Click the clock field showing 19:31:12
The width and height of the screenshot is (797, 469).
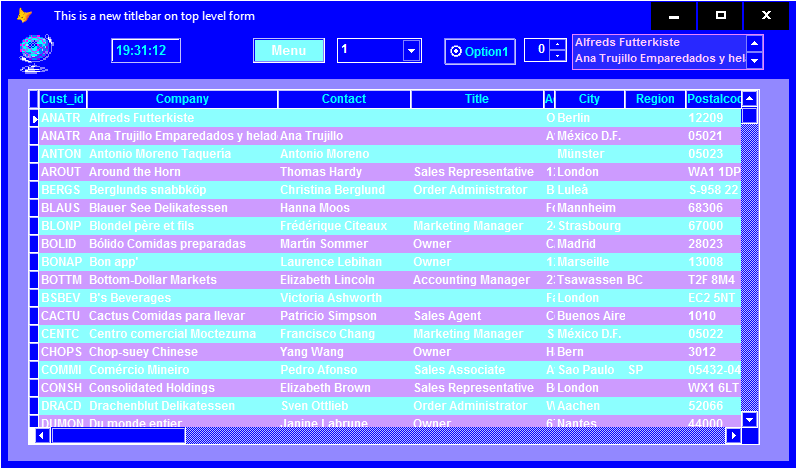pyautogui.click(x=146, y=51)
